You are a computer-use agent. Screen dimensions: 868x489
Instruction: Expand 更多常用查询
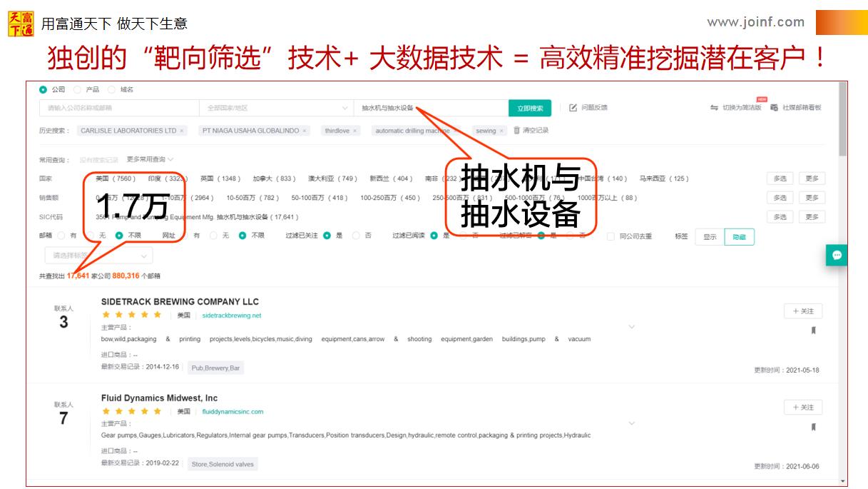tap(150, 159)
